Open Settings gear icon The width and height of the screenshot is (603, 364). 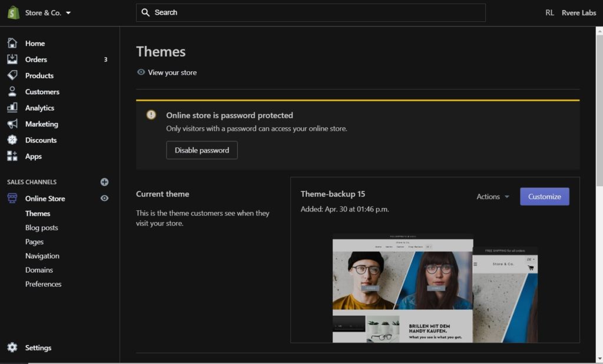coord(12,348)
